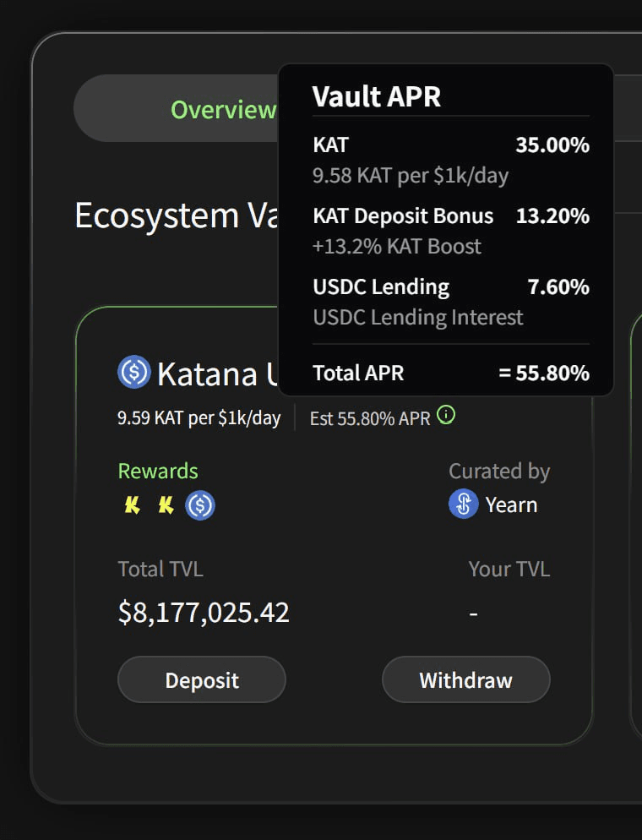This screenshot has height=840, width=642.
Task: Click the Vault APR tooltip title
Action: coord(377,97)
